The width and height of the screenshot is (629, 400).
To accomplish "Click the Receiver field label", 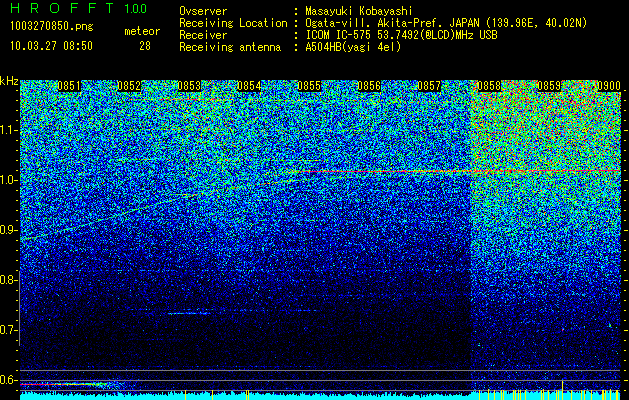I will (x=203, y=35).
